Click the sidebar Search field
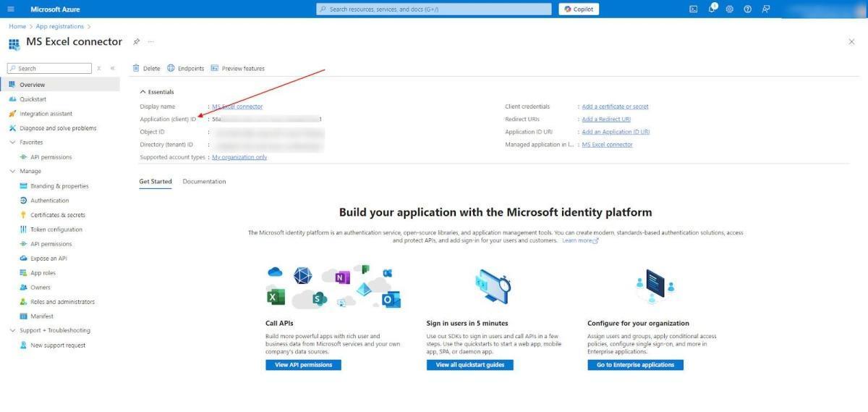The width and height of the screenshot is (868, 412). pos(49,68)
